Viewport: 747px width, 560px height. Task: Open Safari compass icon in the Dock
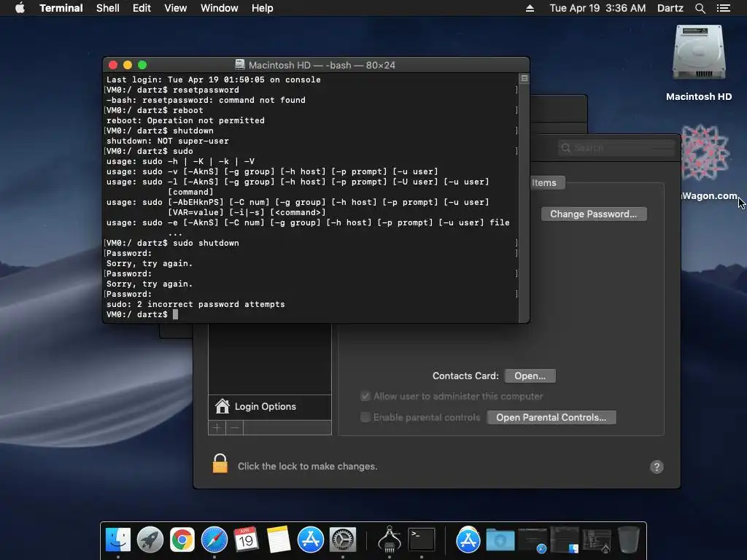[x=214, y=540]
